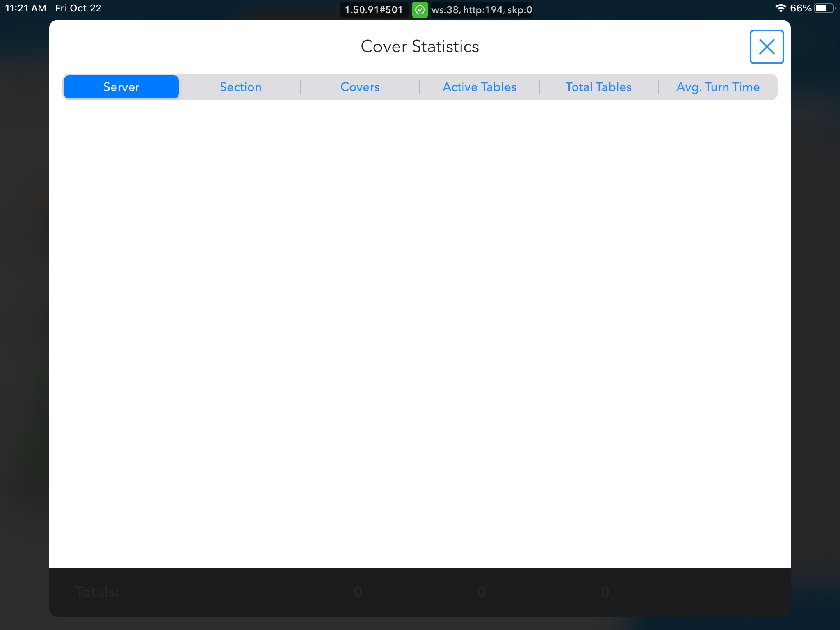The width and height of the screenshot is (840, 630).
Task: Click the Active Tables total zero
Action: point(482,592)
